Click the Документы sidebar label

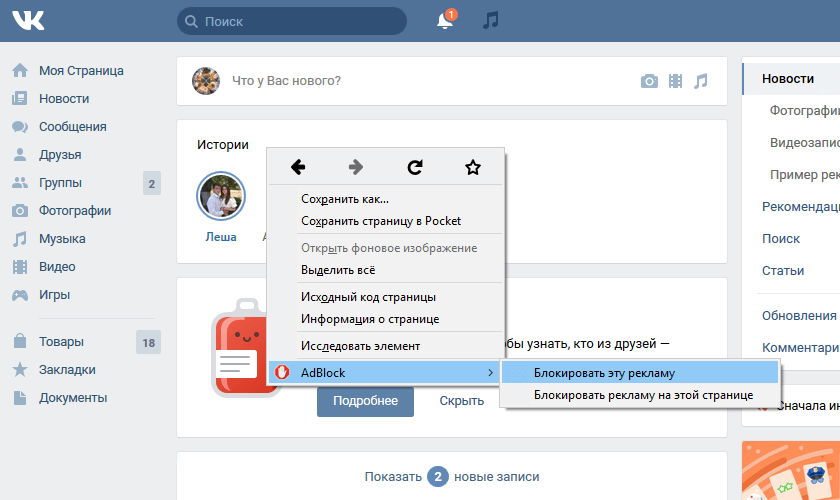73,398
